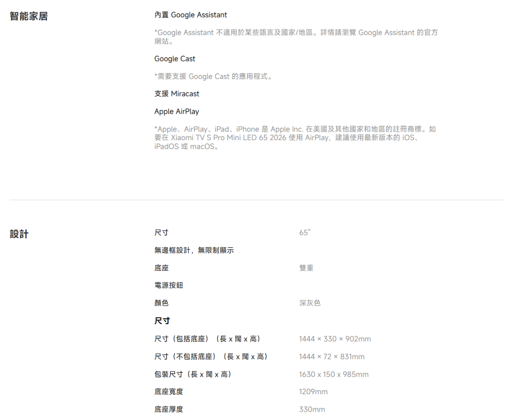Select the 雙重 stand value
Viewport: 511px width, 420px height.
click(306, 268)
